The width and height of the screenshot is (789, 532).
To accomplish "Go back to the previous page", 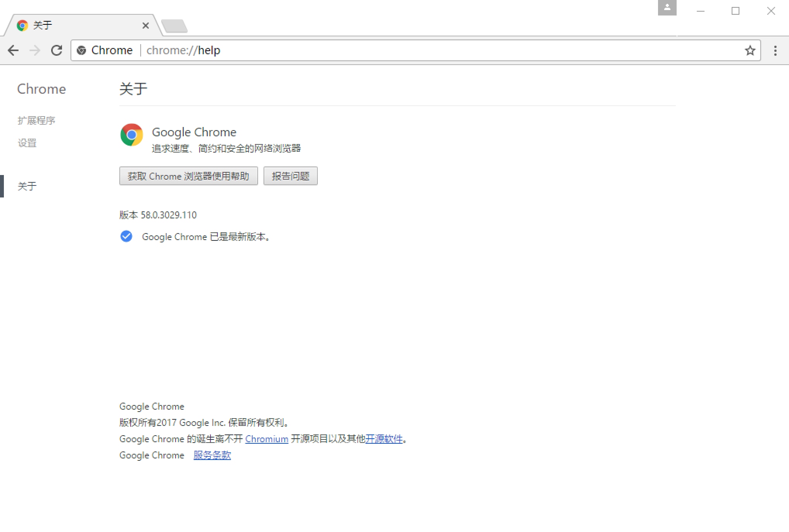I will click(x=13, y=50).
